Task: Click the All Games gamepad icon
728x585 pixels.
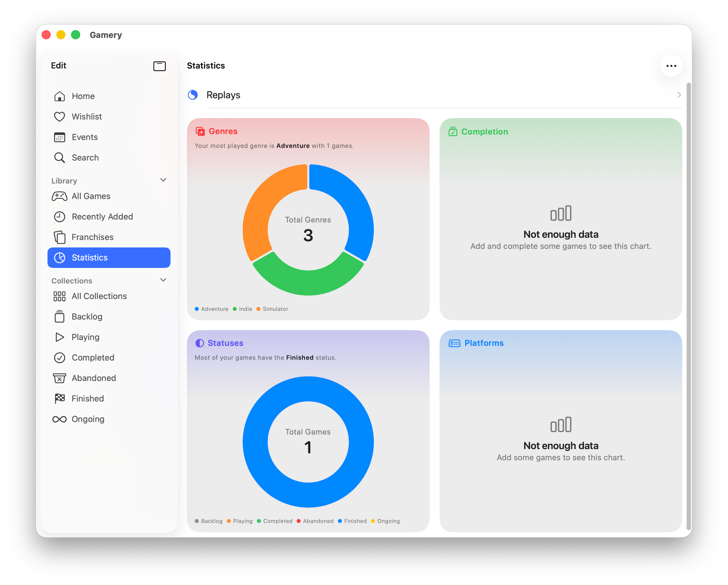Action: [x=59, y=196]
